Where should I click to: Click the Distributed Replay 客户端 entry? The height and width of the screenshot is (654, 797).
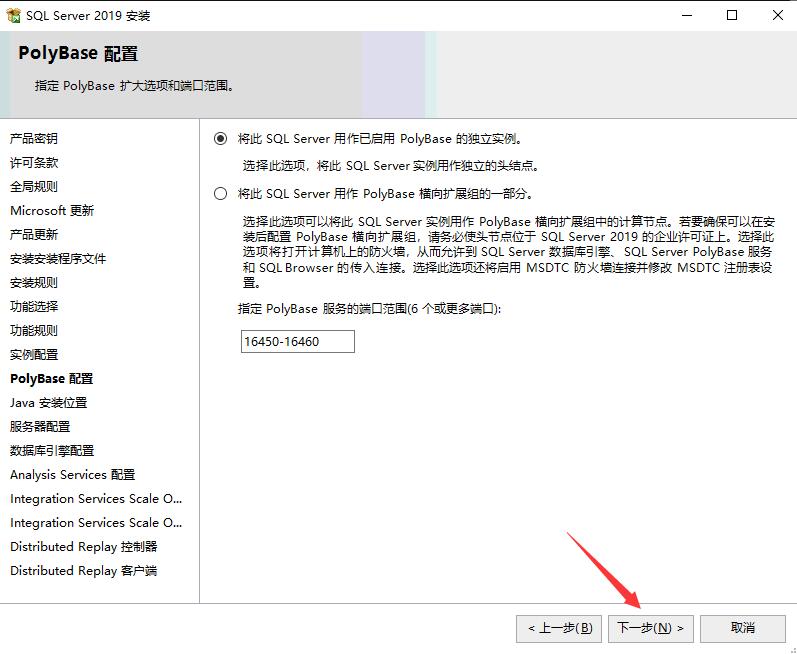tap(84, 571)
